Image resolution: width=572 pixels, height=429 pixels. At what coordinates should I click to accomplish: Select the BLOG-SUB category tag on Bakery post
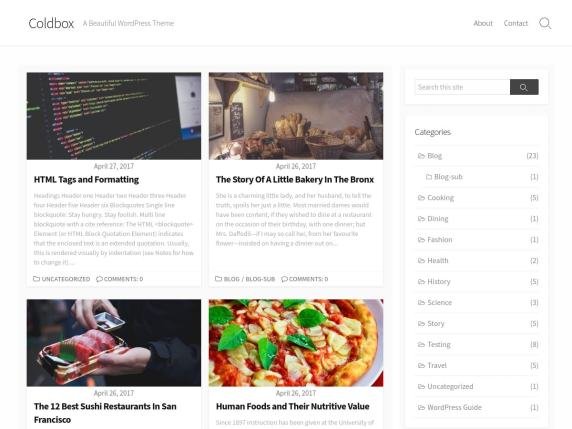260,279
